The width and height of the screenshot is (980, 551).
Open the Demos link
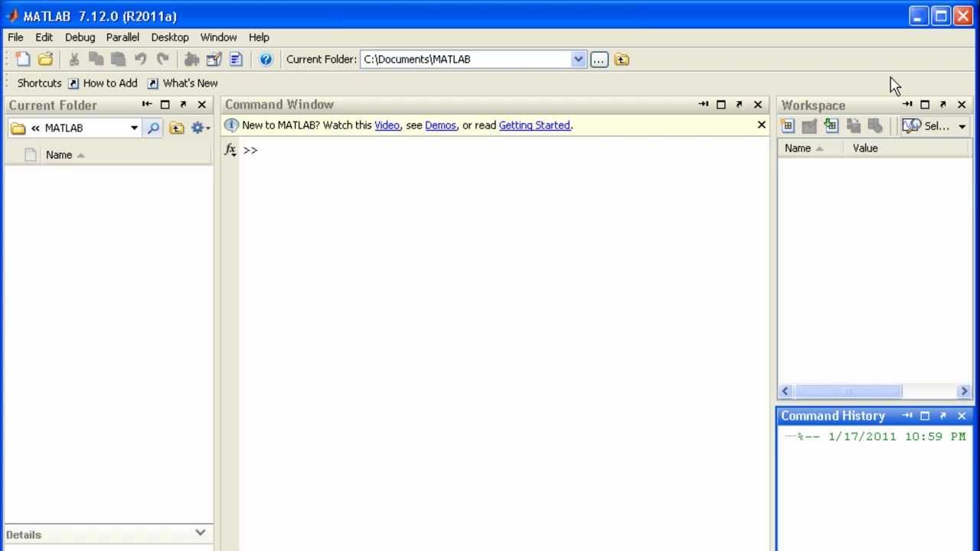(440, 125)
